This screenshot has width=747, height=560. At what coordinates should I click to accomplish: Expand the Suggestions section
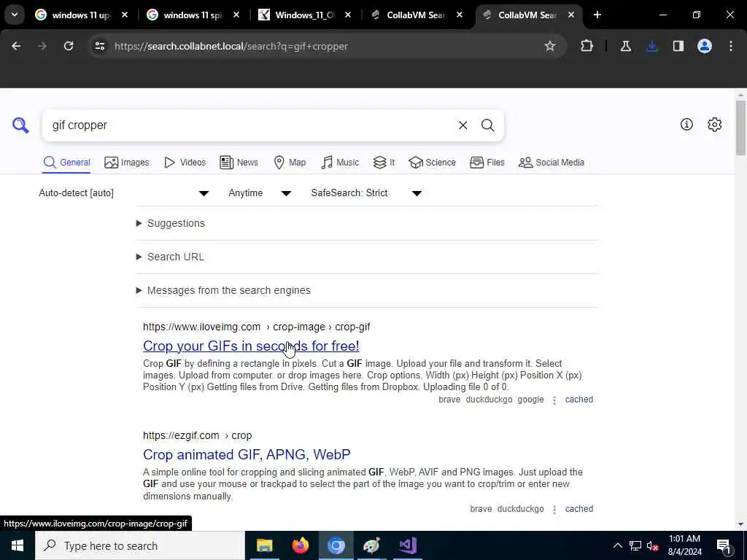tap(171, 223)
